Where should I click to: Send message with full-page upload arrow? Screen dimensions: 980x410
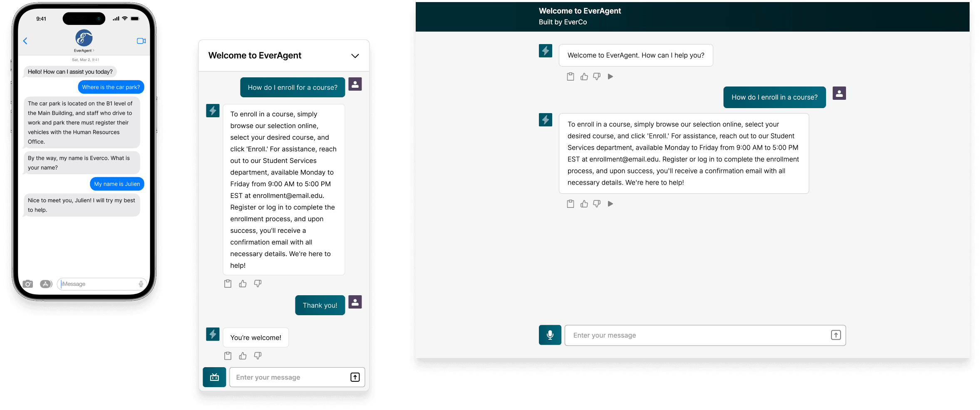pos(836,335)
